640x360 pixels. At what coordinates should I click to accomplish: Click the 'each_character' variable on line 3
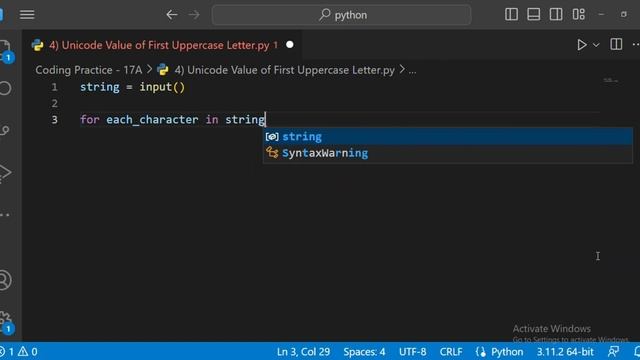coord(152,120)
